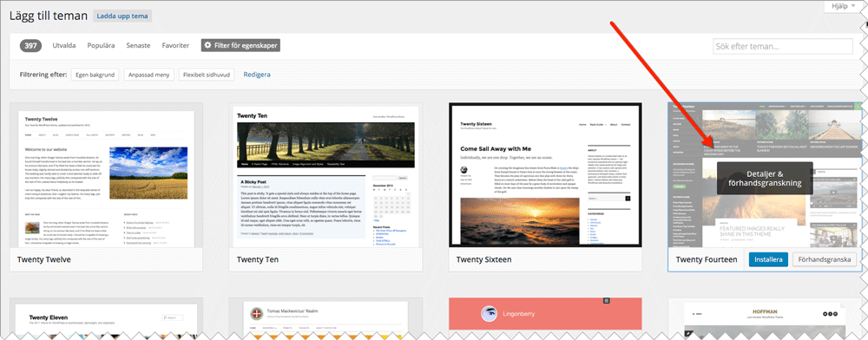Click the Redigera filter link
The width and height of the screenshot is (868, 340).
point(257,74)
